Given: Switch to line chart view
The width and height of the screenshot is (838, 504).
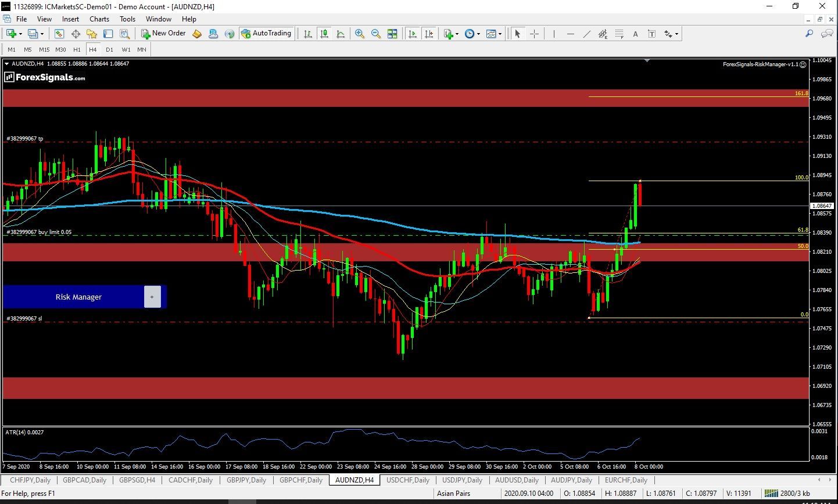Looking at the screenshot, I should (341, 34).
